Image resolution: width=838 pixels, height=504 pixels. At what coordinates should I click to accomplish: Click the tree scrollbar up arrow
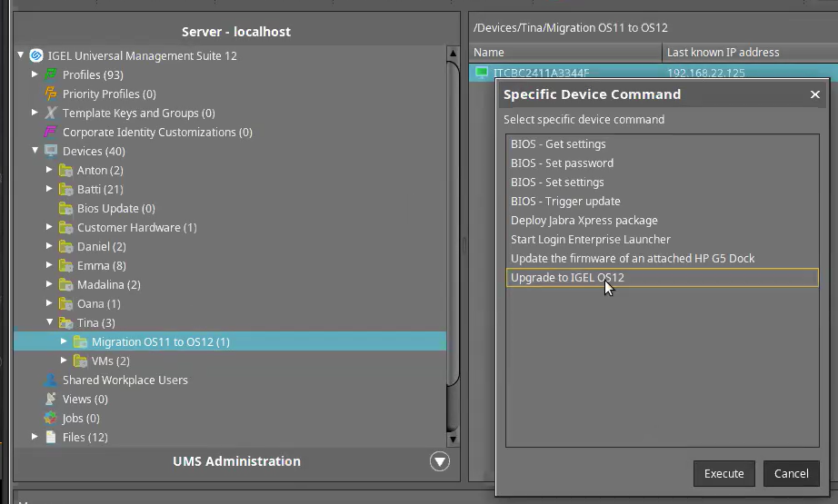453,54
